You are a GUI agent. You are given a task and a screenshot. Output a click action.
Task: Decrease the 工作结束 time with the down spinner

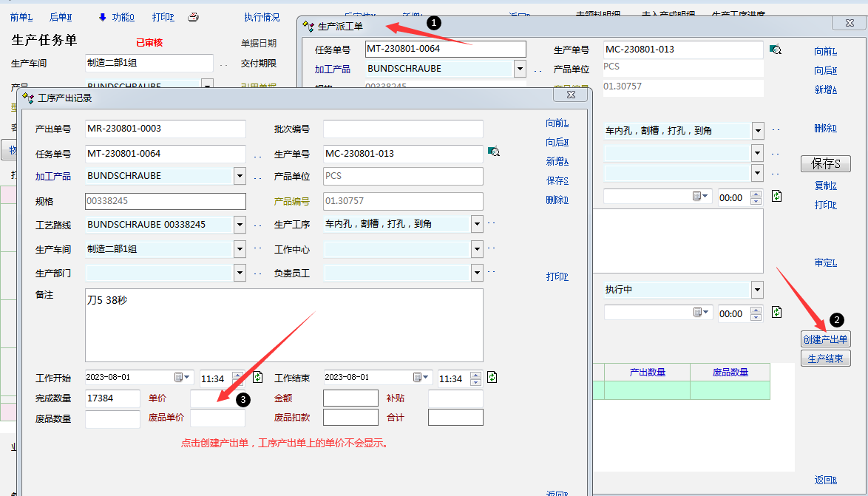476,382
